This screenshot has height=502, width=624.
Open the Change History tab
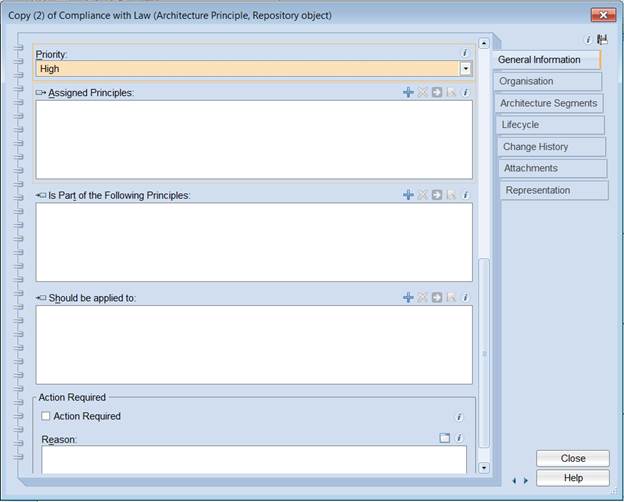tap(552, 146)
